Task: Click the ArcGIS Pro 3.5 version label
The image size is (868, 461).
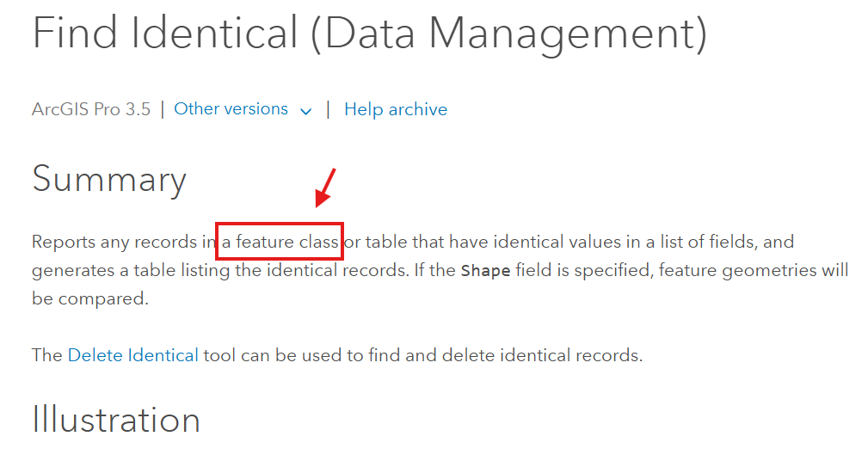Action: (x=91, y=109)
